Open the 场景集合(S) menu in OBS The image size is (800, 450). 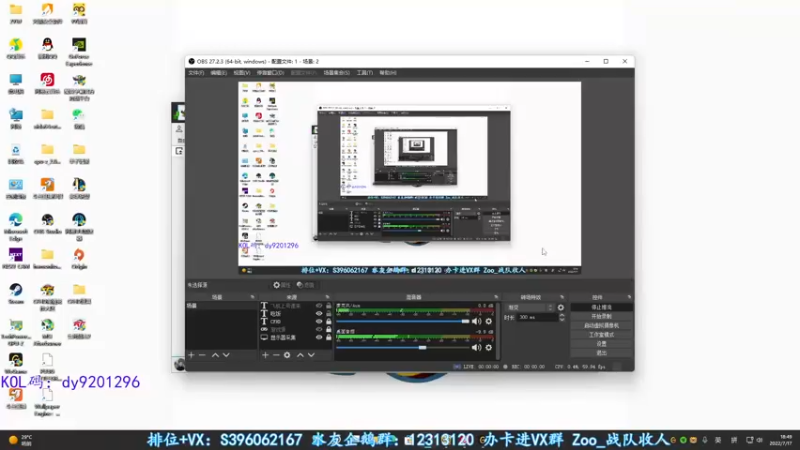coord(337,73)
